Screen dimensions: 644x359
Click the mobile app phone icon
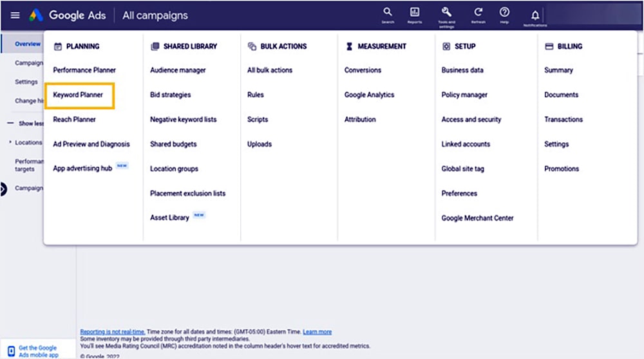click(x=11, y=351)
